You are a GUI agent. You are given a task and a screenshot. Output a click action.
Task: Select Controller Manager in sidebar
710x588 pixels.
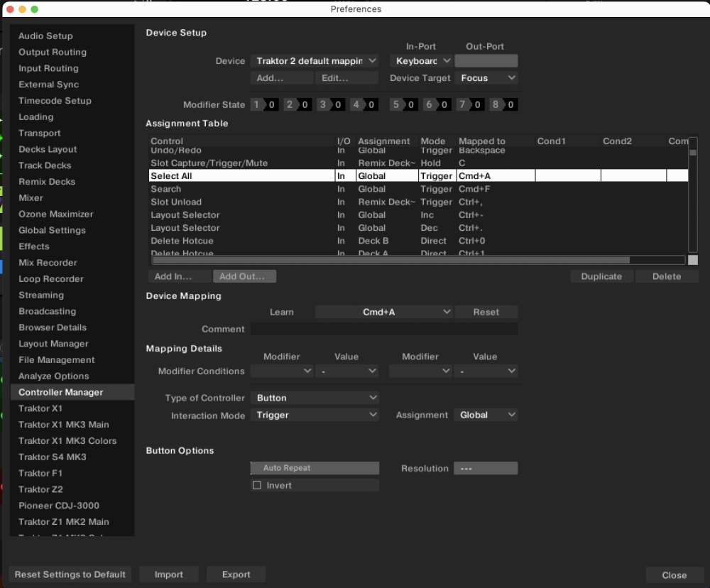pyautogui.click(x=72, y=392)
